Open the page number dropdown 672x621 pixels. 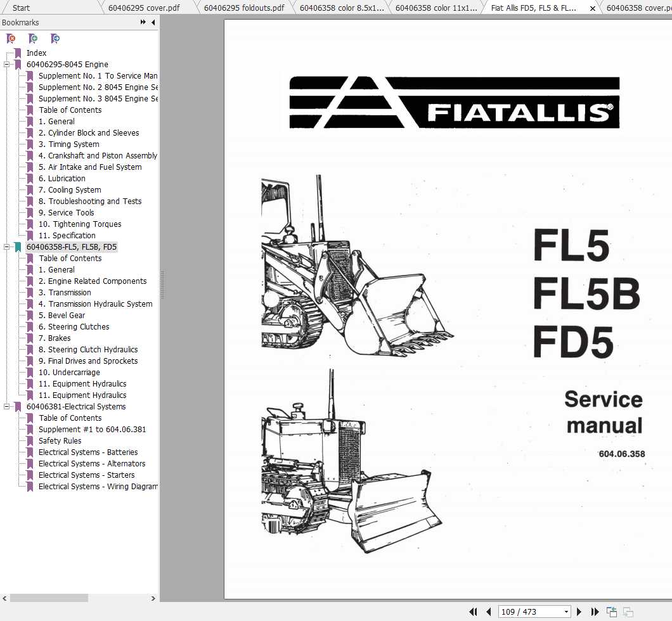tap(566, 611)
